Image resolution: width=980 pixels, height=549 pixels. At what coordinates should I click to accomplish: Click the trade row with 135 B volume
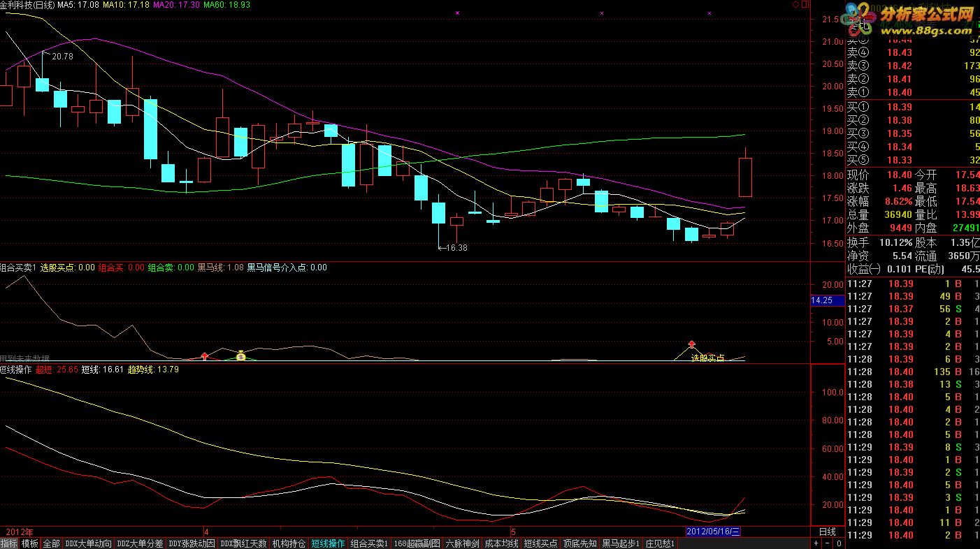tap(913, 372)
